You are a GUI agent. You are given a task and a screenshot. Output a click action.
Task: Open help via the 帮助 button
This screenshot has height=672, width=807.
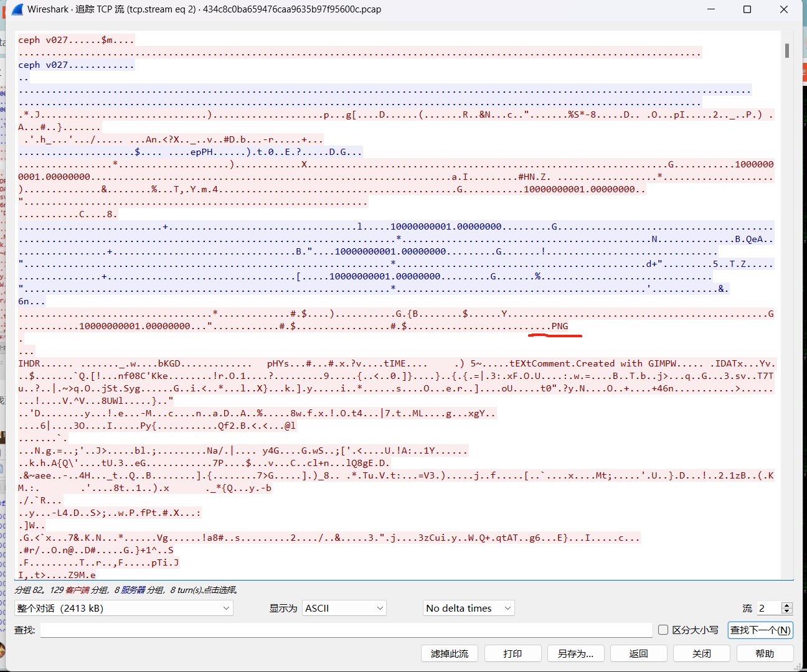click(765, 653)
